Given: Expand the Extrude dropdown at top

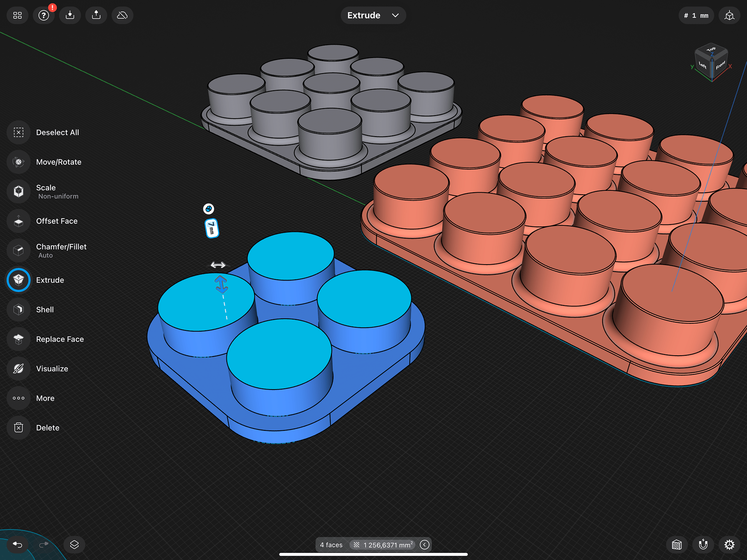Looking at the screenshot, I should point(373,15).
